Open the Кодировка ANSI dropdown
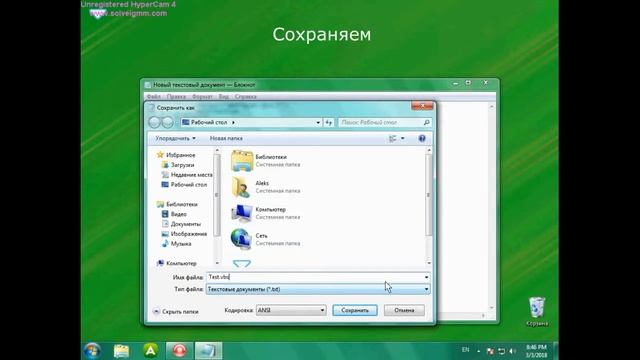640x360 pixels. pos(291,310)
